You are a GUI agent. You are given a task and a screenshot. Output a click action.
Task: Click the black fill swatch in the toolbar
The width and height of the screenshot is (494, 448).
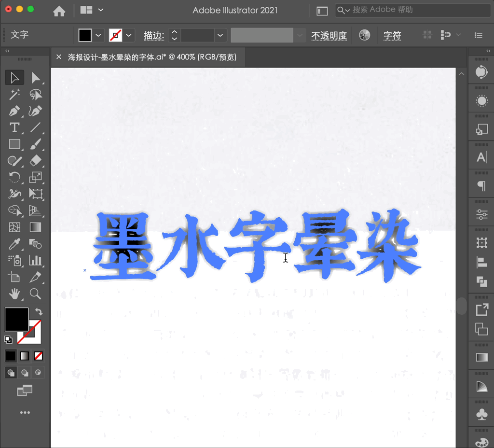[x=16, y=319]
